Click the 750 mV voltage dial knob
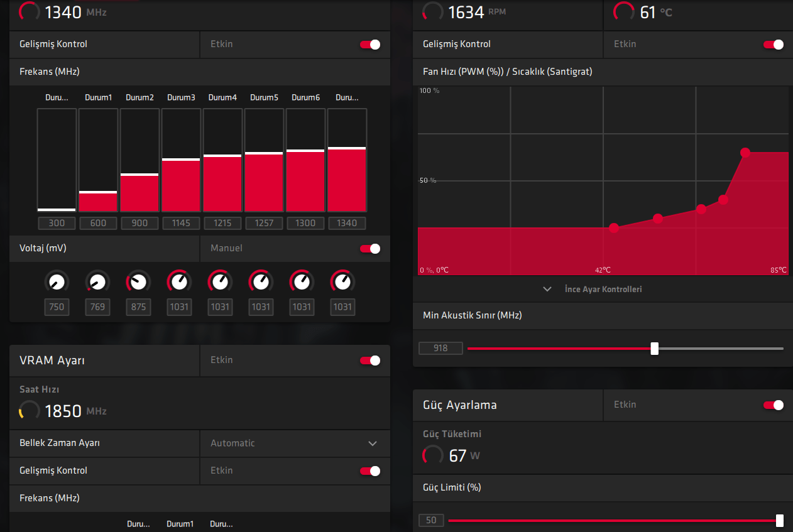 pos(57,281)
